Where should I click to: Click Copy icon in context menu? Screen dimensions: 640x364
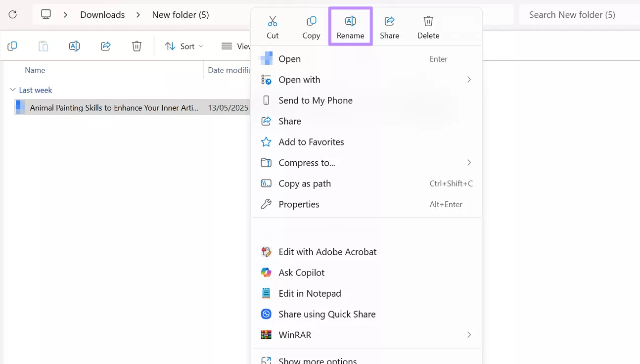pyautogui.click(x=311, y=27)
